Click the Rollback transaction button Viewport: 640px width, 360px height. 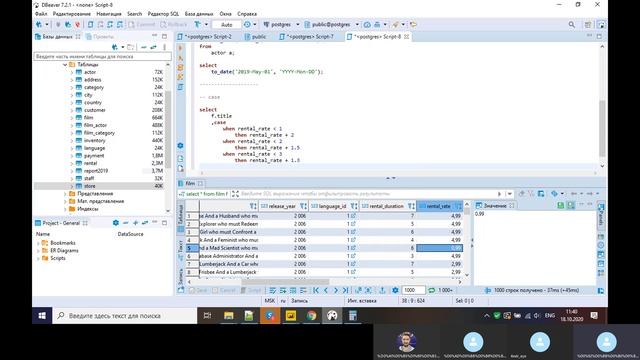click(x=174, y=24)
